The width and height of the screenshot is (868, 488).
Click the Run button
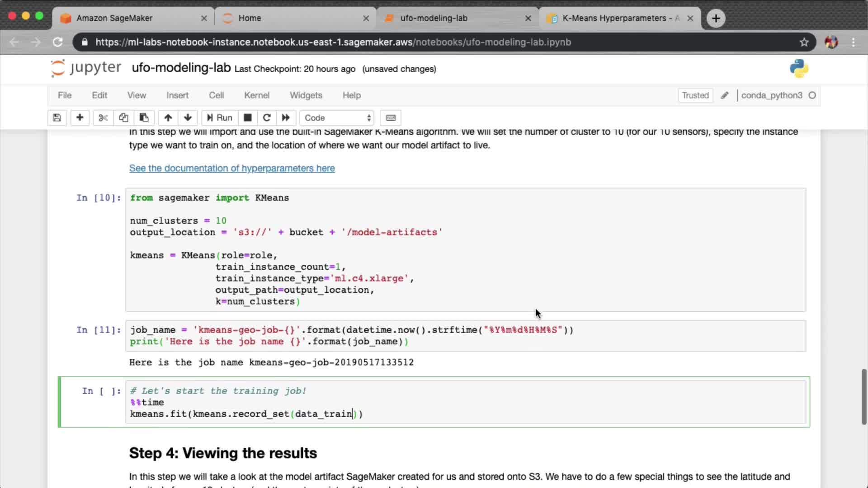pyautogui.click(x=220, y=118)
